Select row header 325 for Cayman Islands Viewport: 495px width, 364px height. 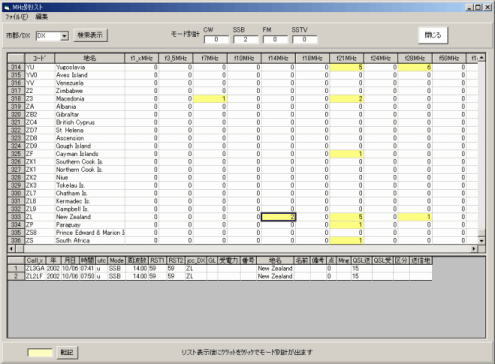(16, 154)
